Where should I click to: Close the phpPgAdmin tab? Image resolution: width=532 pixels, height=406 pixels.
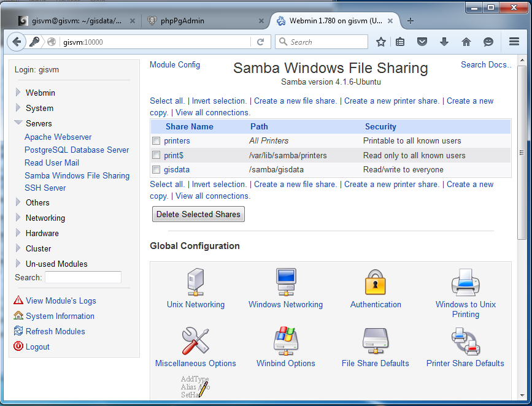(x=261, y=21)
